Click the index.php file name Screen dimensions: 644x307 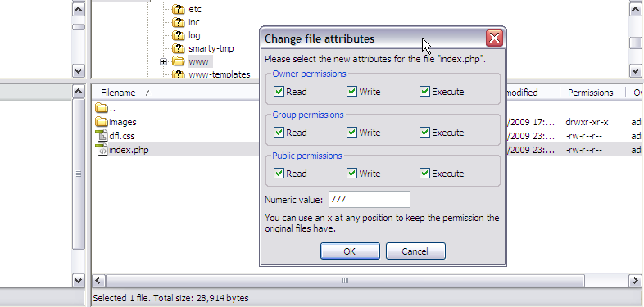pyautogui.click(x=129, y=150)
